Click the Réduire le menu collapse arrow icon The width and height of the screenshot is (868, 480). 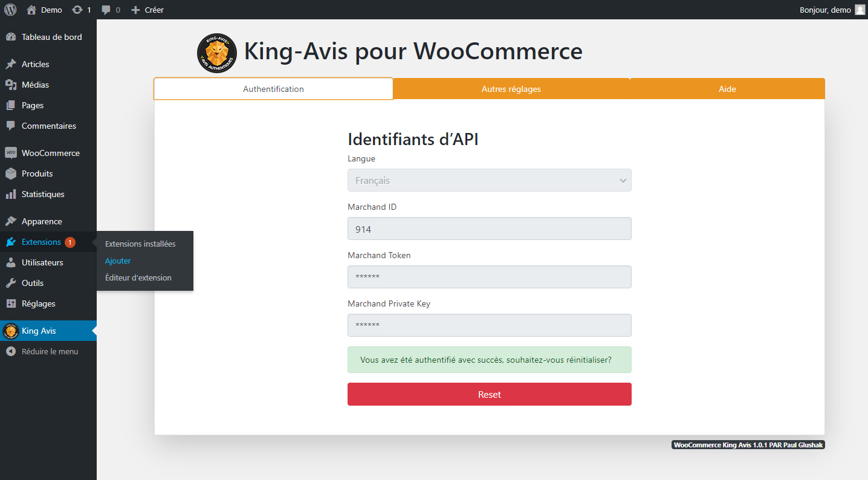pyautogui.click(x=11, y=351)
